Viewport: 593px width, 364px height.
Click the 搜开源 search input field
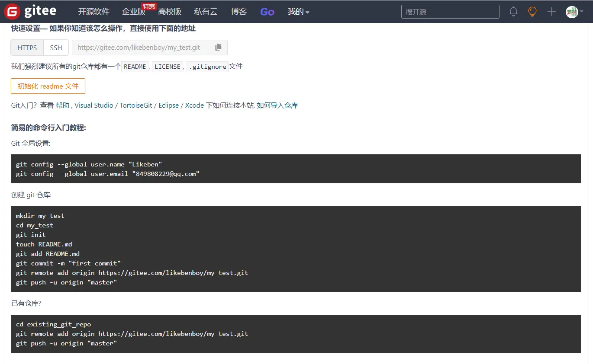click(x=450, y=12)
